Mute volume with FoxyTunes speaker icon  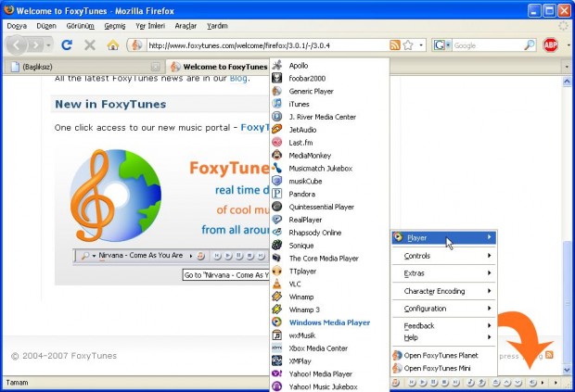532,383
